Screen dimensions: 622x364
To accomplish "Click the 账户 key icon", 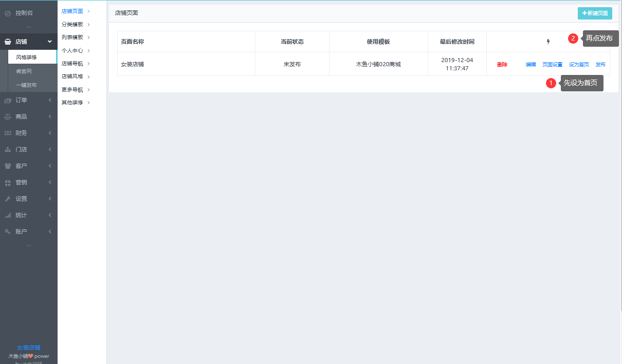I will point(8,232).
